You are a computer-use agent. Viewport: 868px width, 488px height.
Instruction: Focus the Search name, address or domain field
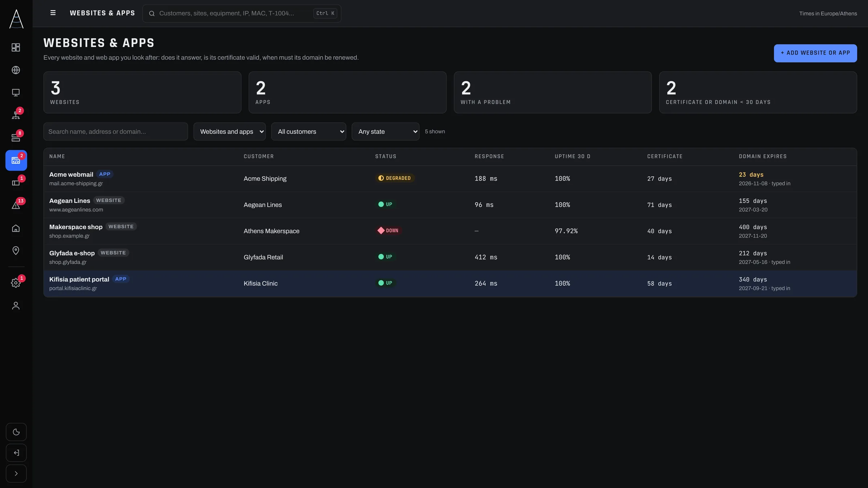point(116,132)
